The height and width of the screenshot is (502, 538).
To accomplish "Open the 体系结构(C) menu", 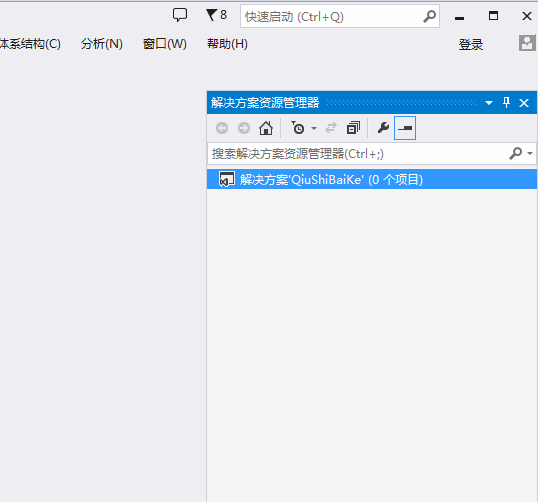I will (x=30, y=44).
